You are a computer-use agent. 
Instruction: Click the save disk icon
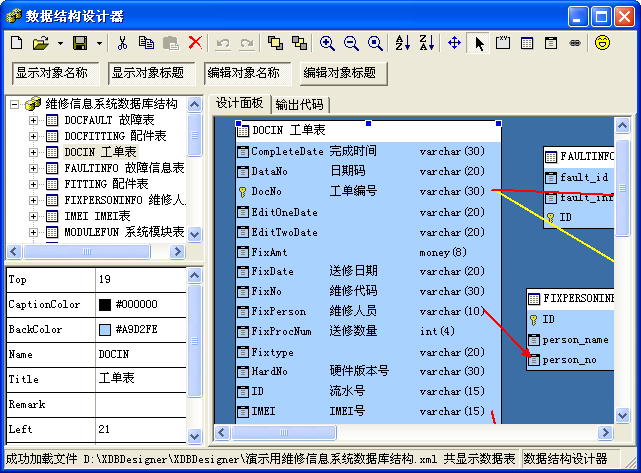[81, 43]
